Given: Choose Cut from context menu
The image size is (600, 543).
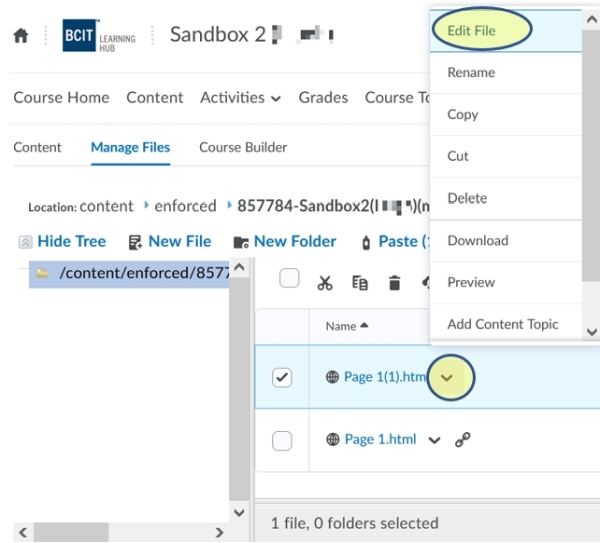Looking at the screenshot, I should coord(505,156).
